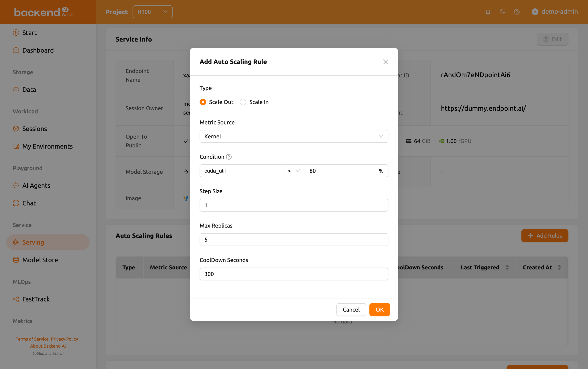Expand the H100 project selector
Viewport: 588px width, 369px height.
(x=152, y=12)
